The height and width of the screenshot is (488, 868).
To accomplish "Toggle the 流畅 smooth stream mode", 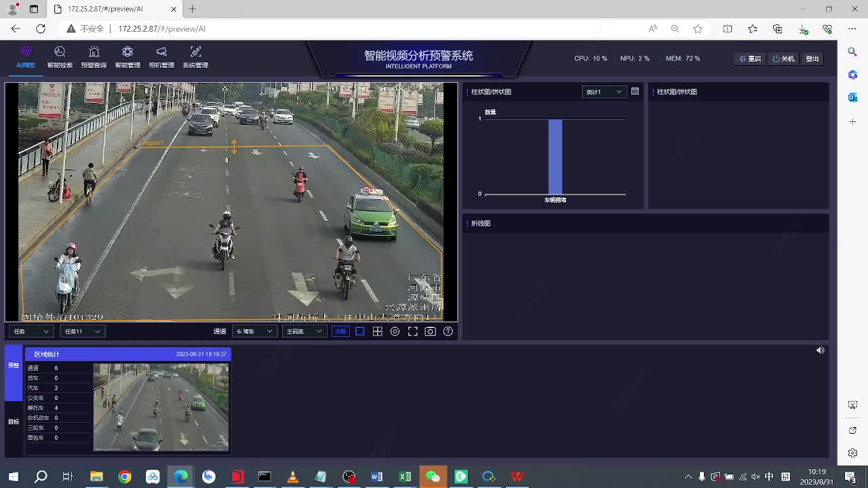I will (x=340, y=331).
